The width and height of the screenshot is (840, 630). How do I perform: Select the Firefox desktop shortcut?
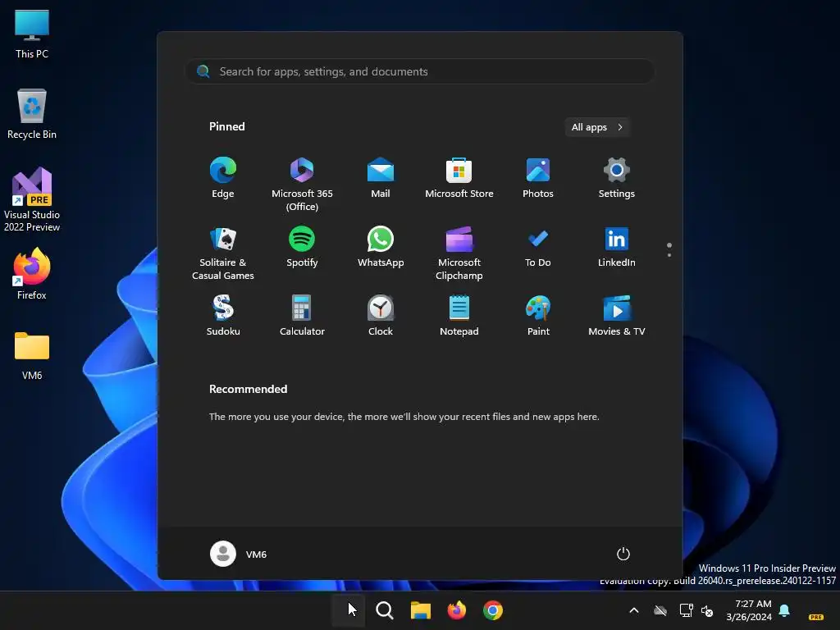32,273
